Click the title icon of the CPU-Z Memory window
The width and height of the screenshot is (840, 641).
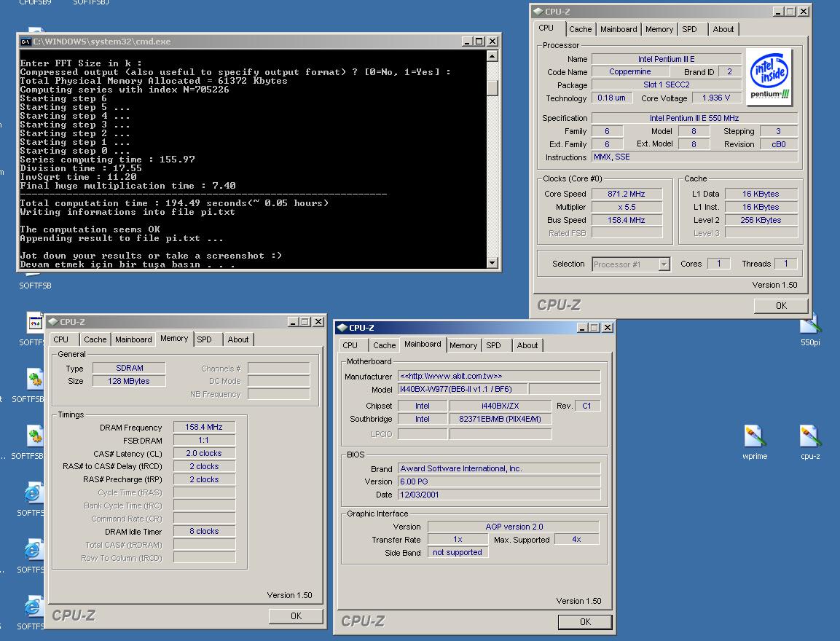52,322
